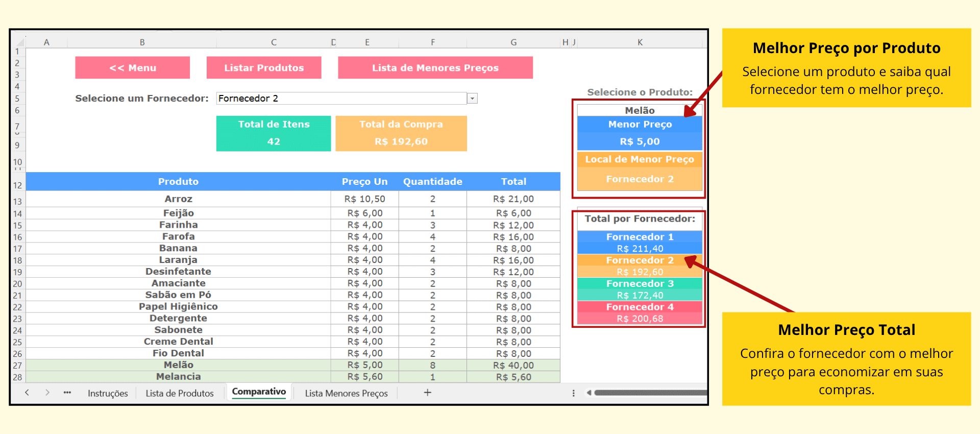Click the previous sheet arrow icon

click(27, 393)
